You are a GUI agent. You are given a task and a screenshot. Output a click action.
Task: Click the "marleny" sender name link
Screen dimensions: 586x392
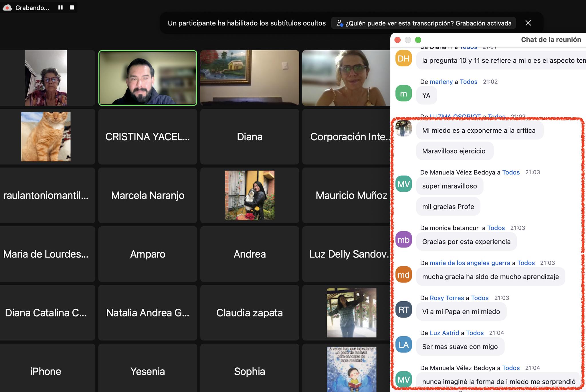tap(441, 82)
